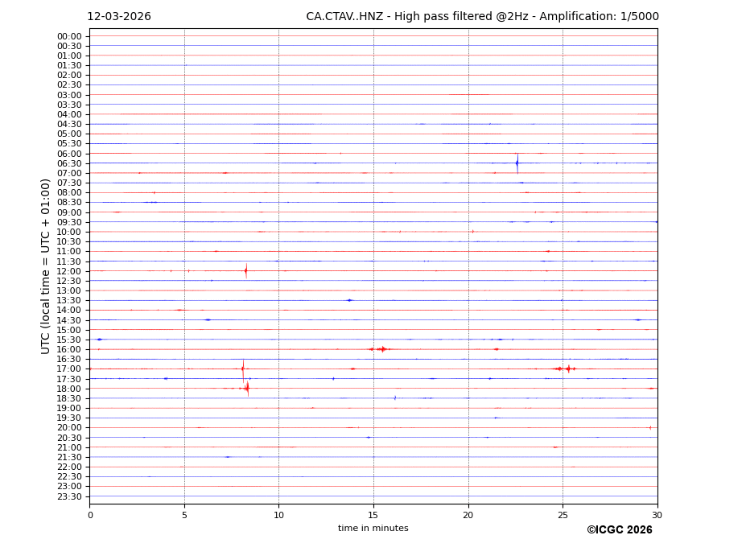
Task: Click the 00:00 time label
Action: (69, 36)
